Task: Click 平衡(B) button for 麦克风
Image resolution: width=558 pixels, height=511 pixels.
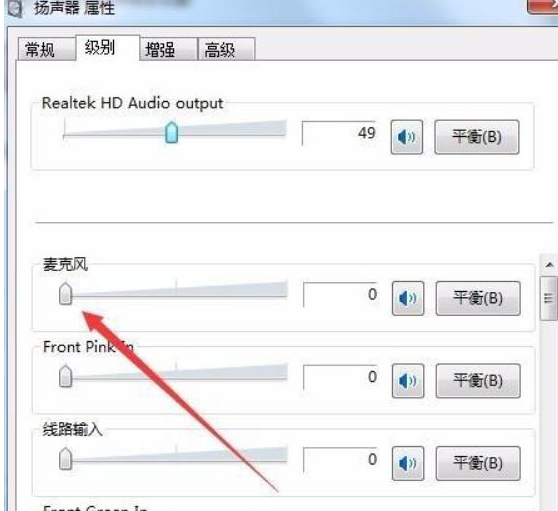Action: pyautogui.click(x=478, y=298)
